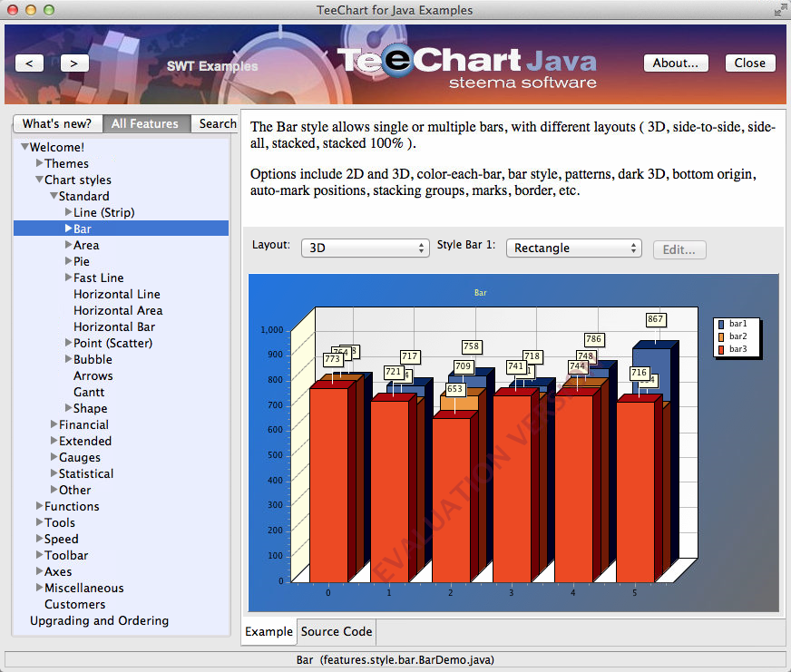The height and width of the screenshot is (672, 791).
Task: Expand the Tools node triangle
Action: pos(39,522)
